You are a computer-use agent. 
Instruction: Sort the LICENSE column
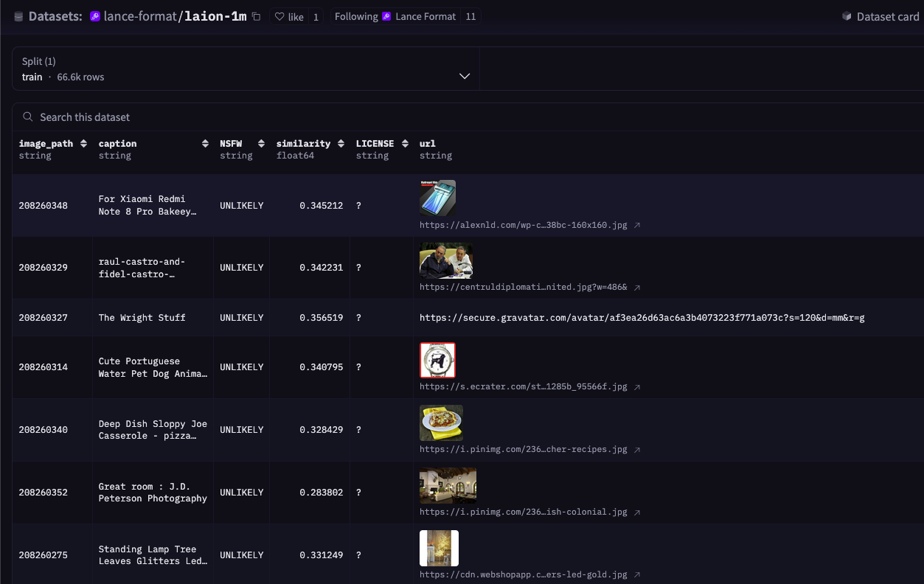[405, 144]
